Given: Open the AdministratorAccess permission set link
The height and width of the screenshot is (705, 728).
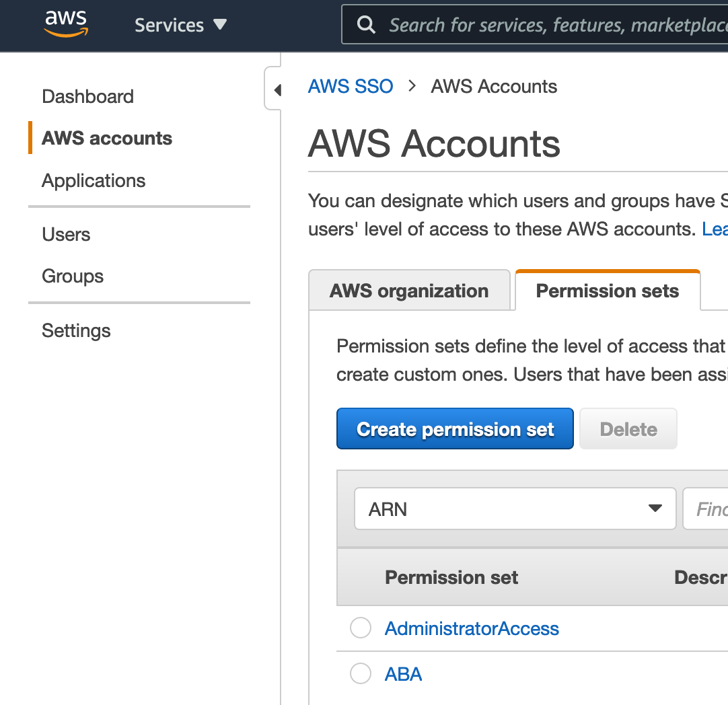Looking at the screenshot, I should 472,628.
